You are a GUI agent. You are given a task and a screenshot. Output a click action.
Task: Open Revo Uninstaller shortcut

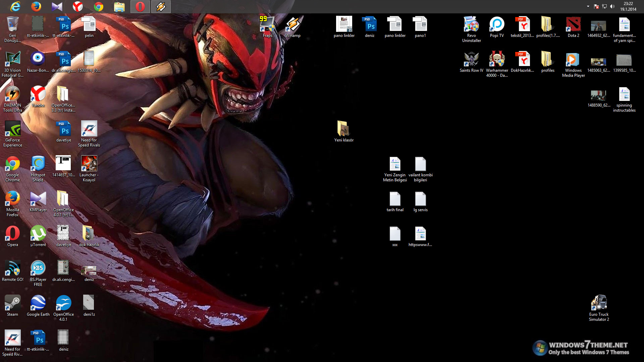point(471,29)
